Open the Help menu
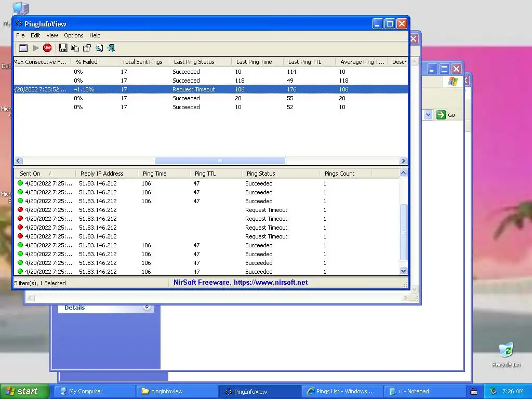Viewport: 532px width, 399px height. [x=95, y=35]
